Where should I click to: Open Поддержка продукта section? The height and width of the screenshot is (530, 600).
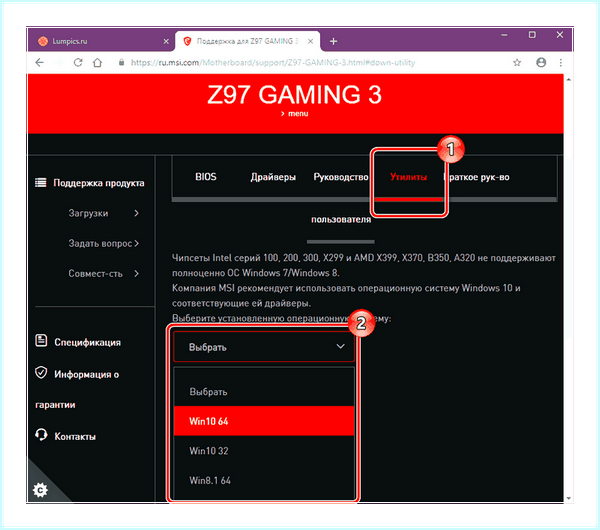(x=99, y=183)
